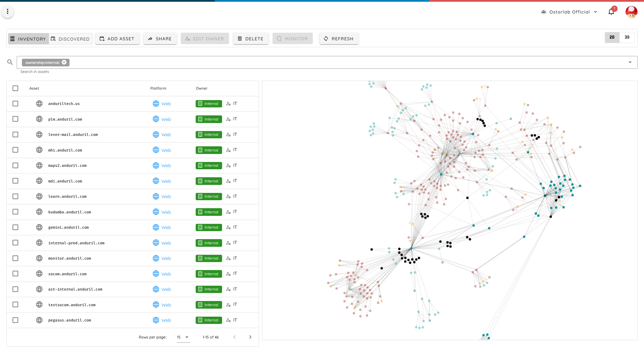The height and width of the screenshot is (350, 644).
Task: Check the lever-mail.anduril.com row checkbox
Action: tap(15, 135)
